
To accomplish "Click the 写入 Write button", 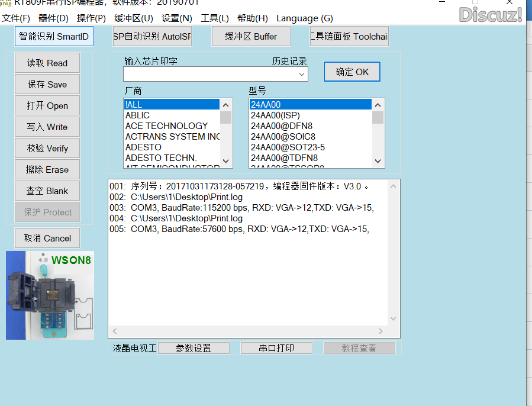I will 47,127.
